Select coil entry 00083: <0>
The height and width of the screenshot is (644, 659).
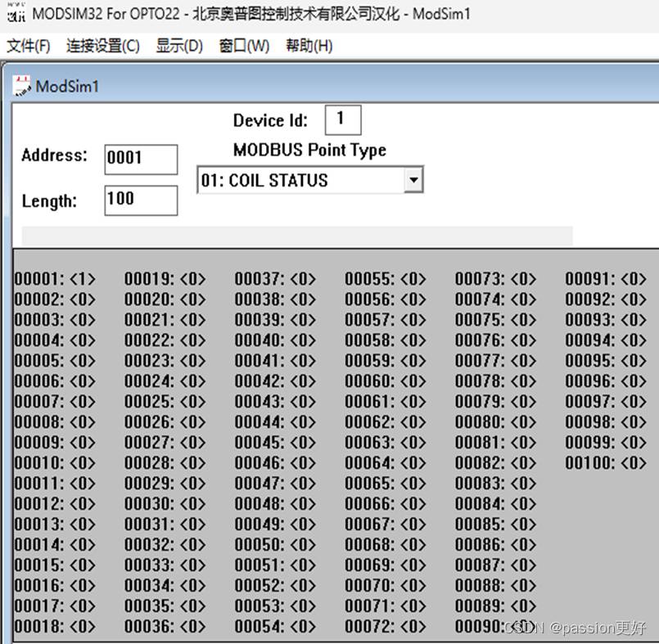pyautogui.click(x=496, y=483)
